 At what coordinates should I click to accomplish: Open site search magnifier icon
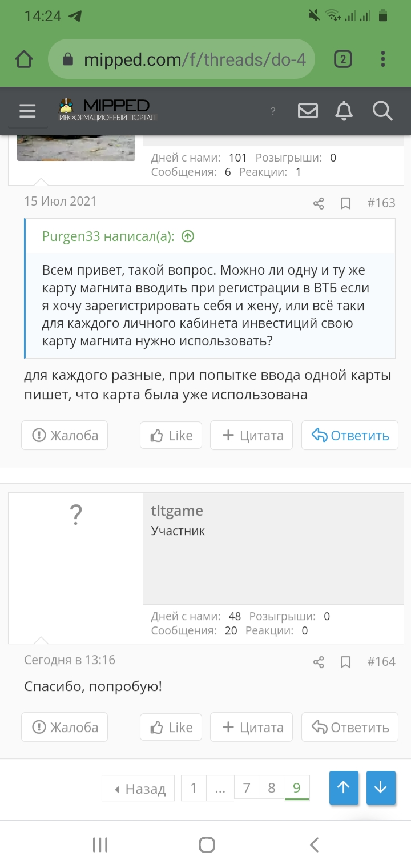[x=382, y=111]
